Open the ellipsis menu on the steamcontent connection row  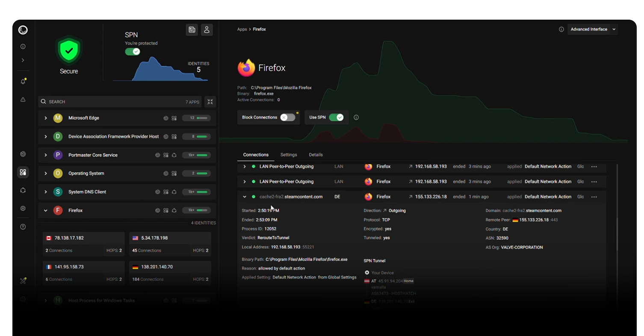pyautogui.click(x=594, y=197)
